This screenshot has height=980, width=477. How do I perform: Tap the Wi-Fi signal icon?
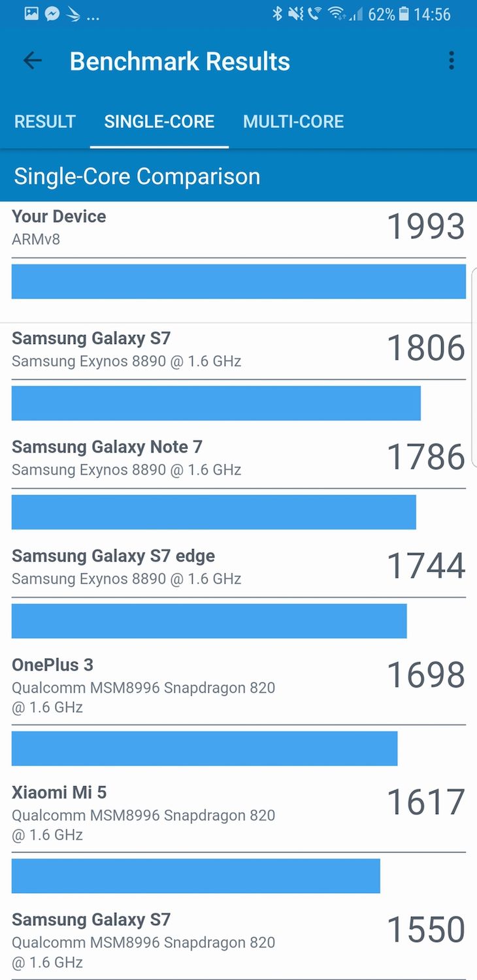coord(336,14)
